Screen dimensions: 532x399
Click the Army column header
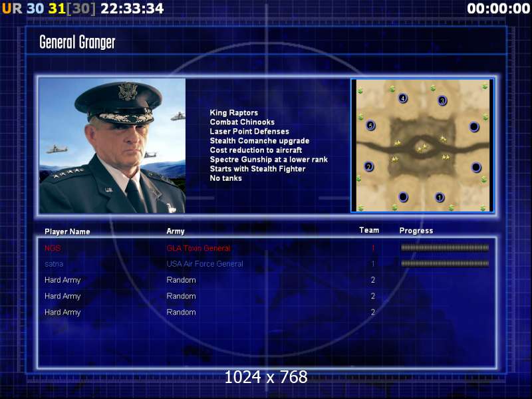[176, 231]
